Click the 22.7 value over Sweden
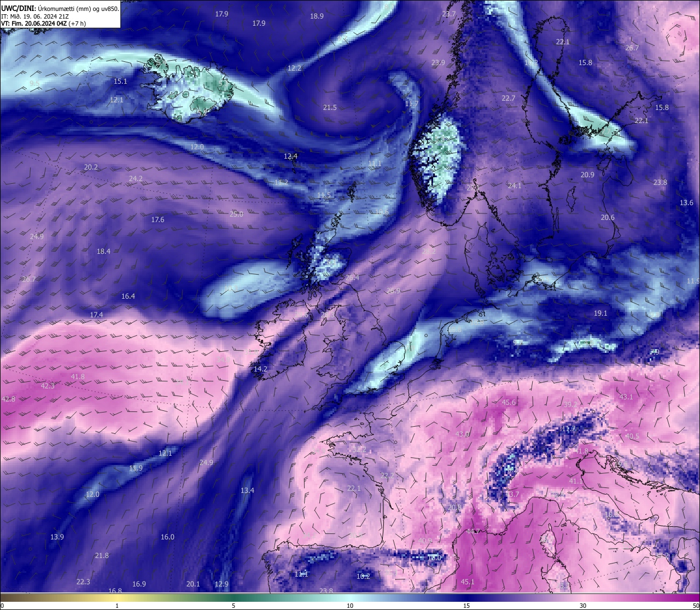700x610 pixels. pos(509,98)
